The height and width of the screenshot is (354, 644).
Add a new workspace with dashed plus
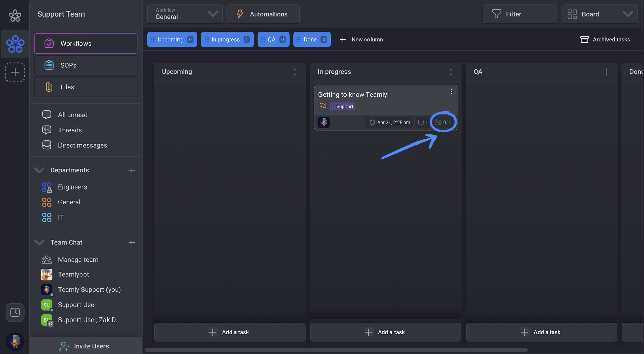click(15, 72)
